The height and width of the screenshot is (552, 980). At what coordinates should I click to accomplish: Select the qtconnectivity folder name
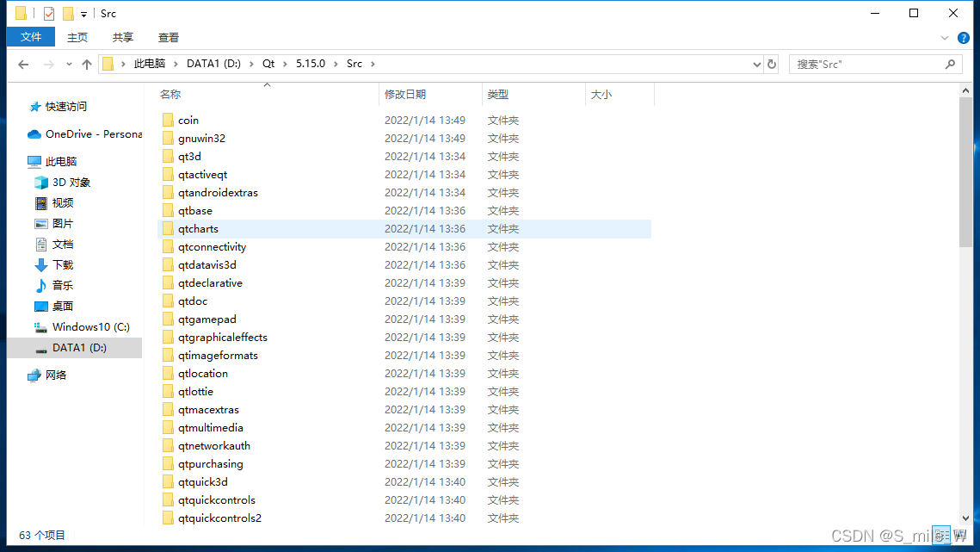tap(212, 247)
